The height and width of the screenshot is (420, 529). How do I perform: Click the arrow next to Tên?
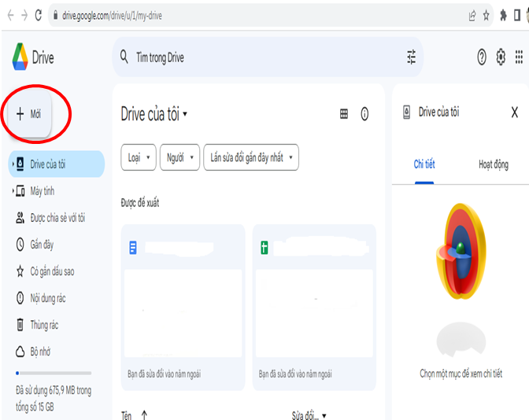144,415
